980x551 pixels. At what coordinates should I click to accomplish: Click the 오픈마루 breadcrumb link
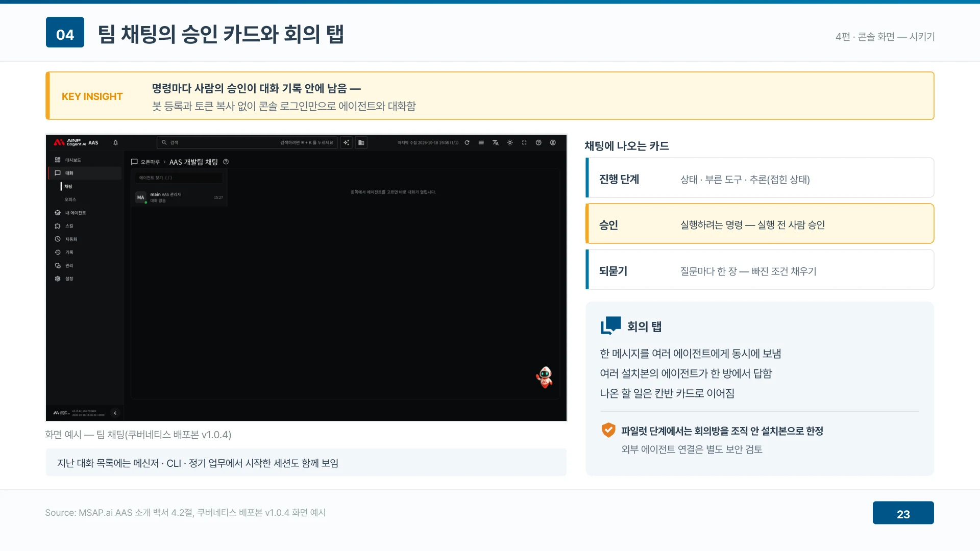click(x=150, y=162)
